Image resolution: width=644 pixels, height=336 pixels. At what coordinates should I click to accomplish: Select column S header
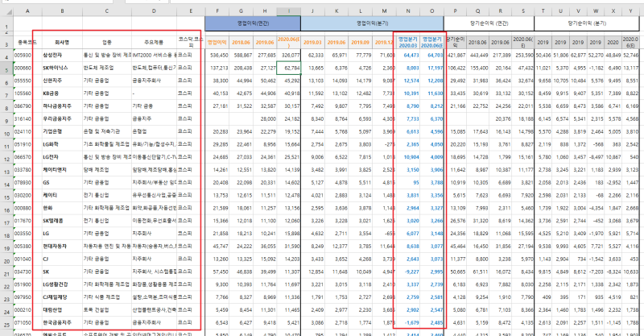click(523, 11)
